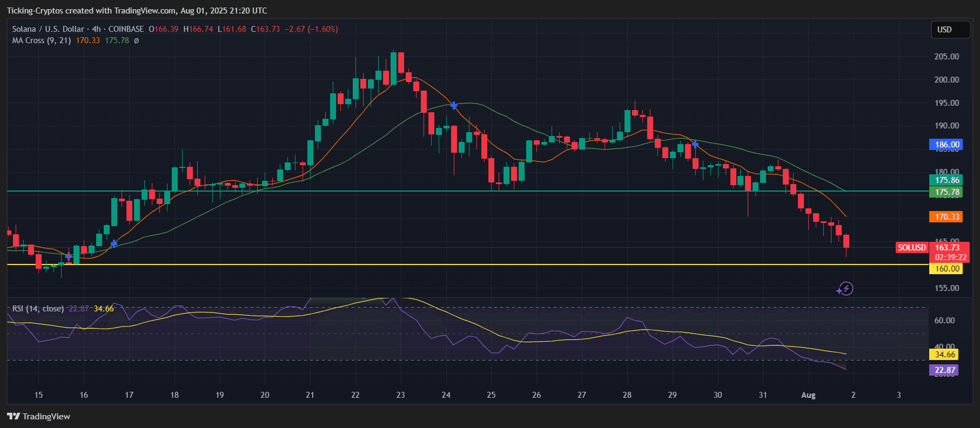
Task: Click the TradingView logo in bottom corner
Action: [x=39, y=416]
